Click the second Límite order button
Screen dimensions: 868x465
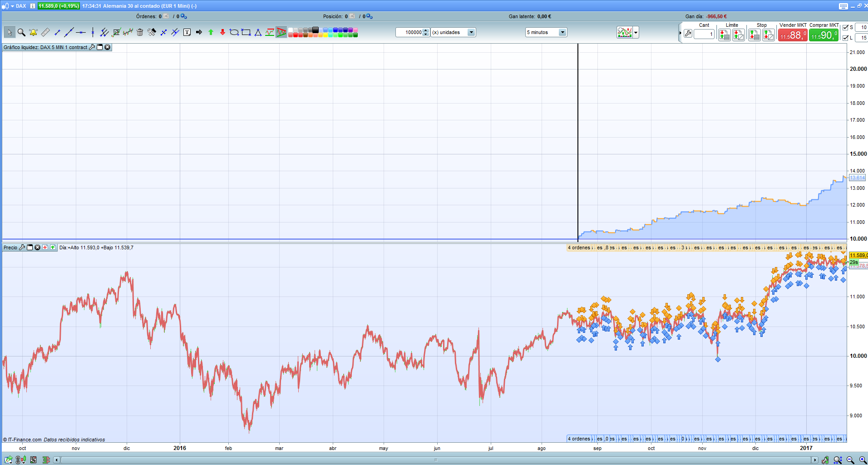pos(739,35)
